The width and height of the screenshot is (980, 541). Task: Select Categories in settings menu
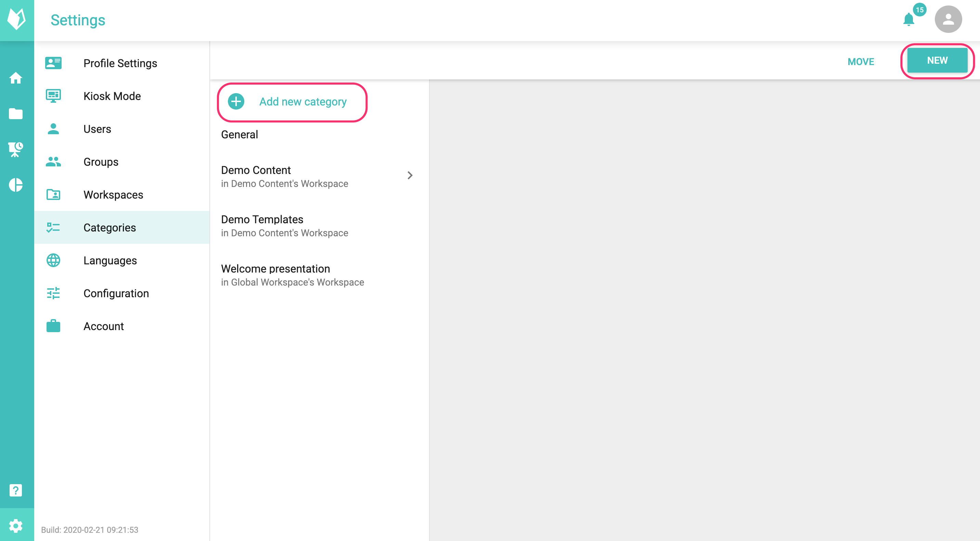point(122,227)
